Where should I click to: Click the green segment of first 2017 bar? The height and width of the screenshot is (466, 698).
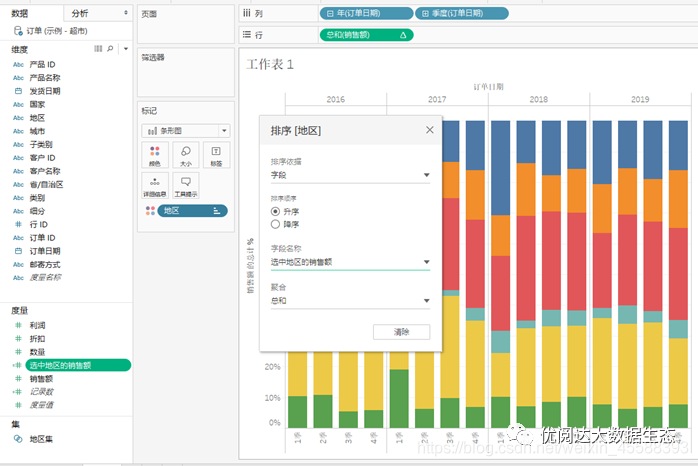[x=399, y=398]
